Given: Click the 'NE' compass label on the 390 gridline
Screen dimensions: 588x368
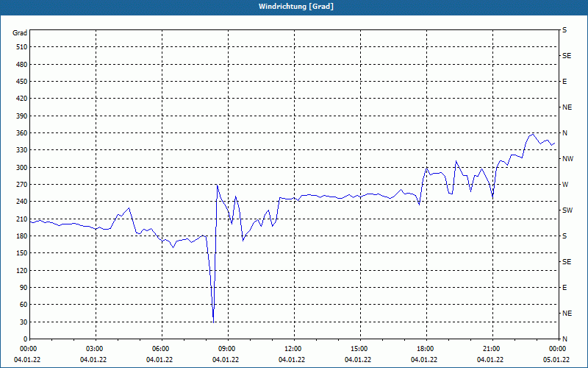Looking at the screenshot, I should tap(567, 107).
